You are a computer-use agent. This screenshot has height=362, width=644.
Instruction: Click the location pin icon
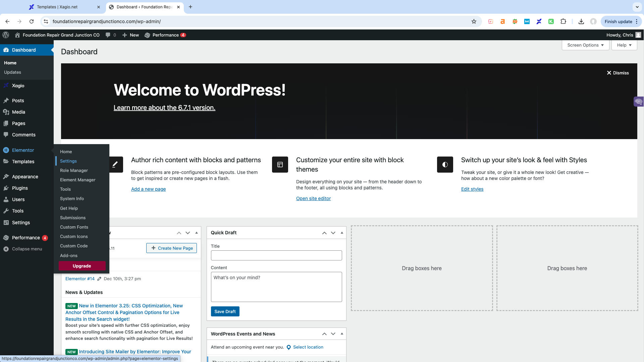[x=288, y=347]
